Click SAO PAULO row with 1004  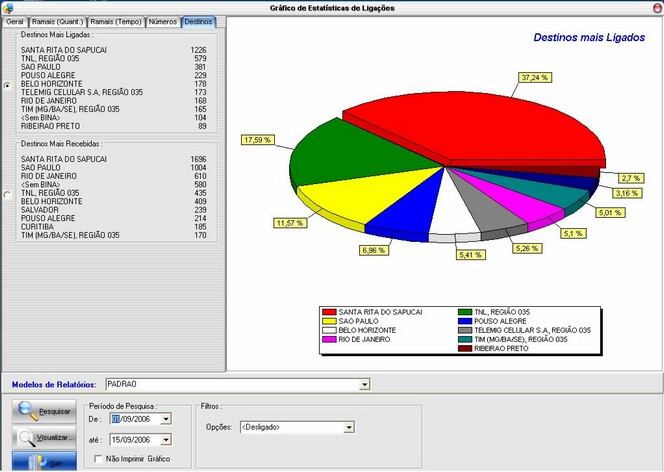point(113,168)
